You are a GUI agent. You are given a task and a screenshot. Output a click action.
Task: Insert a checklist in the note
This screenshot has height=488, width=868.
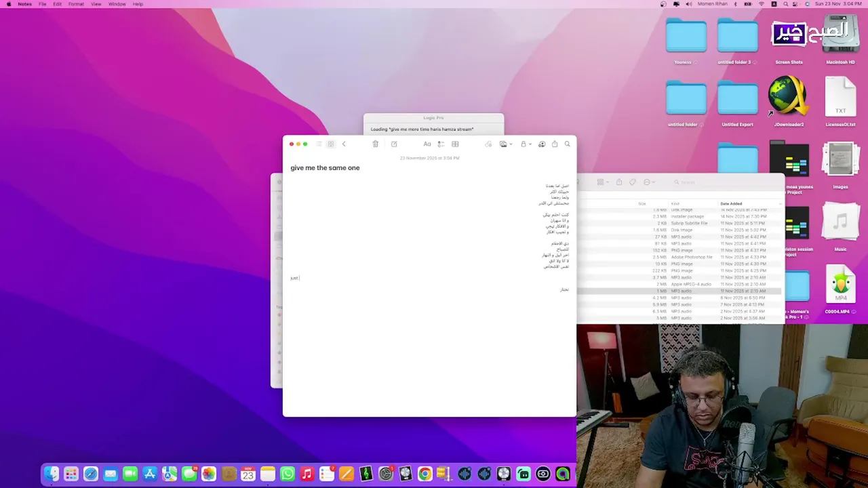441,144
